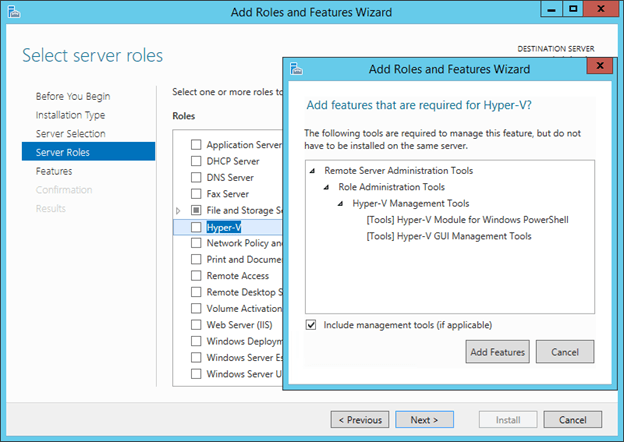Screen dimensions: 624x442
Task: Collapse Hyper-V Management Tools node
Action: (x=341, y=203)
